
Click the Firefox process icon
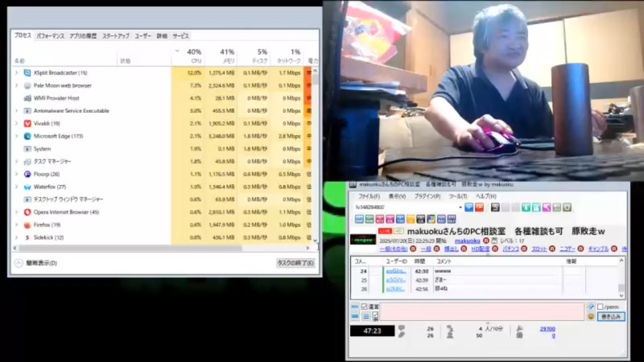coord(27,225)
